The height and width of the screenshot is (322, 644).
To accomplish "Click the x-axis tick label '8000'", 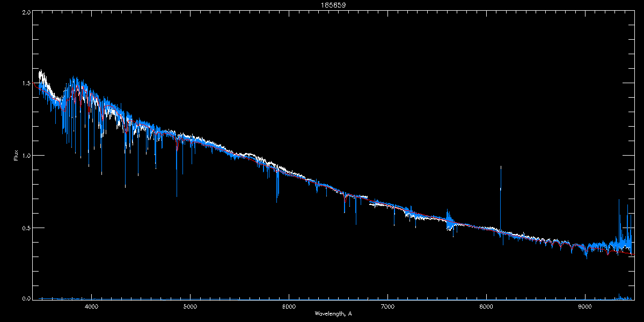I will [486, 306].
